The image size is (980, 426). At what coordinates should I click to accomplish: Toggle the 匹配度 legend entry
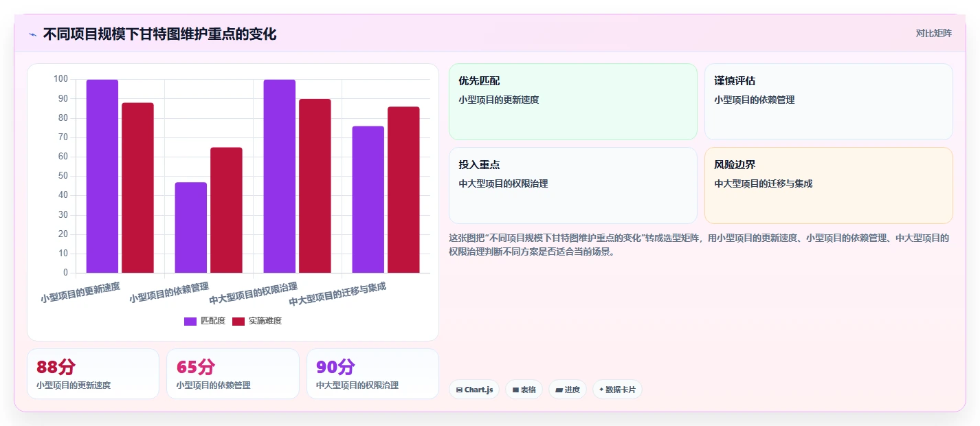tap(205, 321)
